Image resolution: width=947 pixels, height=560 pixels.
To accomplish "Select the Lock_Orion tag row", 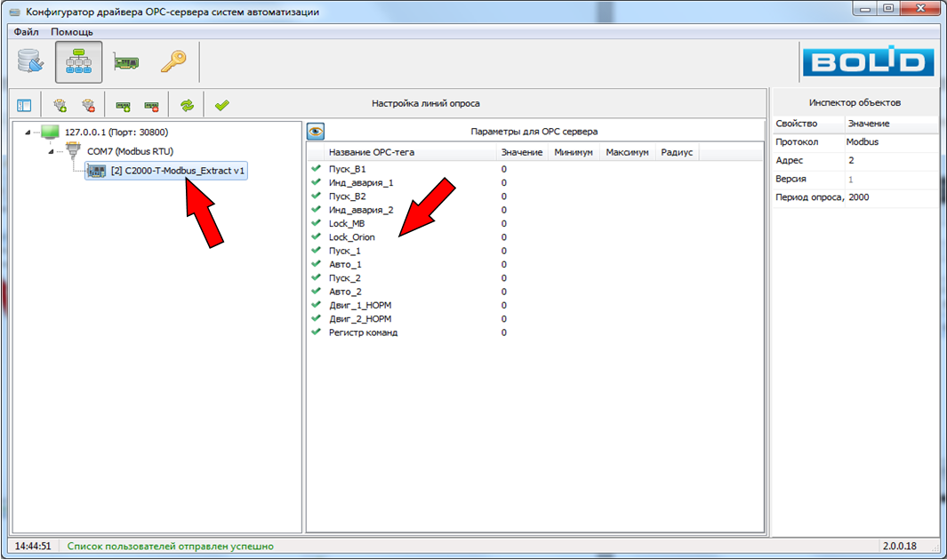I will point(352,237).
